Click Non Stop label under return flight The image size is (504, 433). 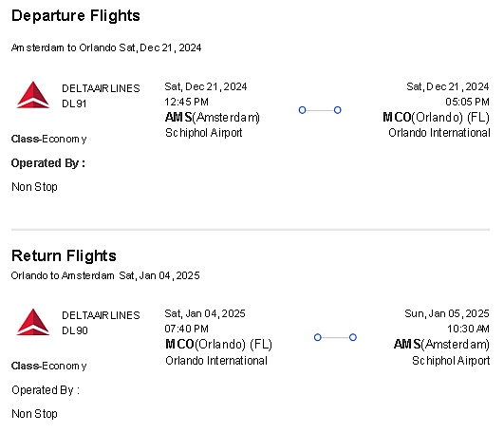34,414
